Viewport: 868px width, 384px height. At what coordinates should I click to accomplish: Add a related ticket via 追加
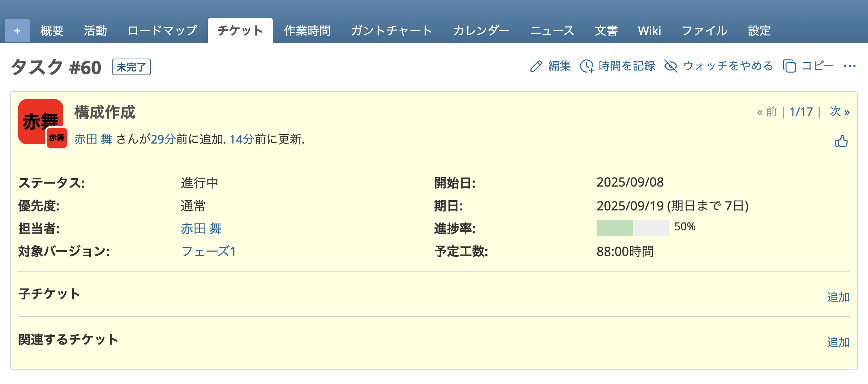click(x=838, y=342)
